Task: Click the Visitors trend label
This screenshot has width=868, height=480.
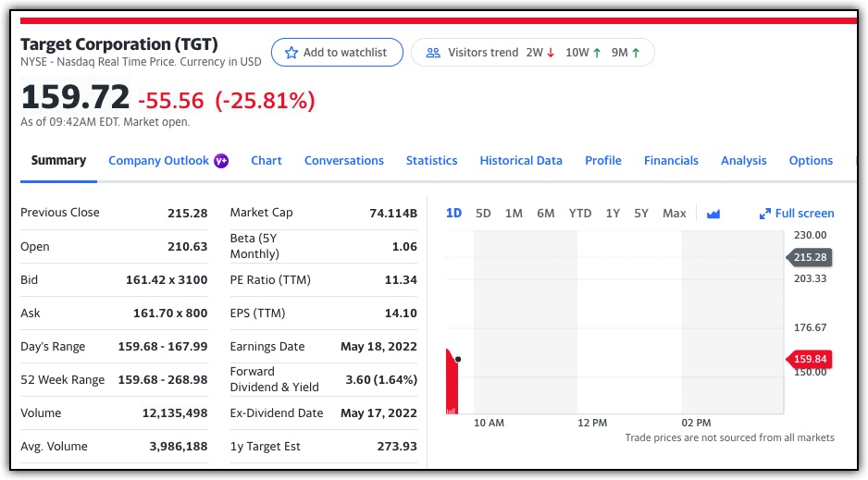Action: pyautogui.click(x=483, y=53)
